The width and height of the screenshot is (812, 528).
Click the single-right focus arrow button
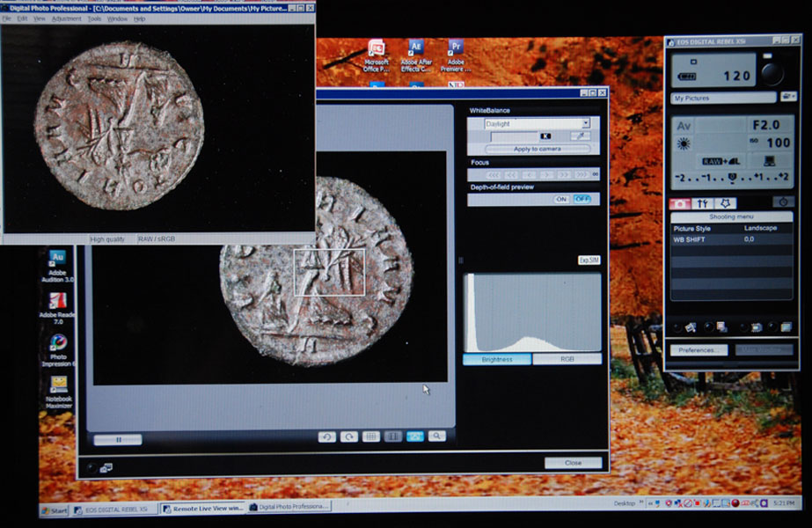(546, 174)
